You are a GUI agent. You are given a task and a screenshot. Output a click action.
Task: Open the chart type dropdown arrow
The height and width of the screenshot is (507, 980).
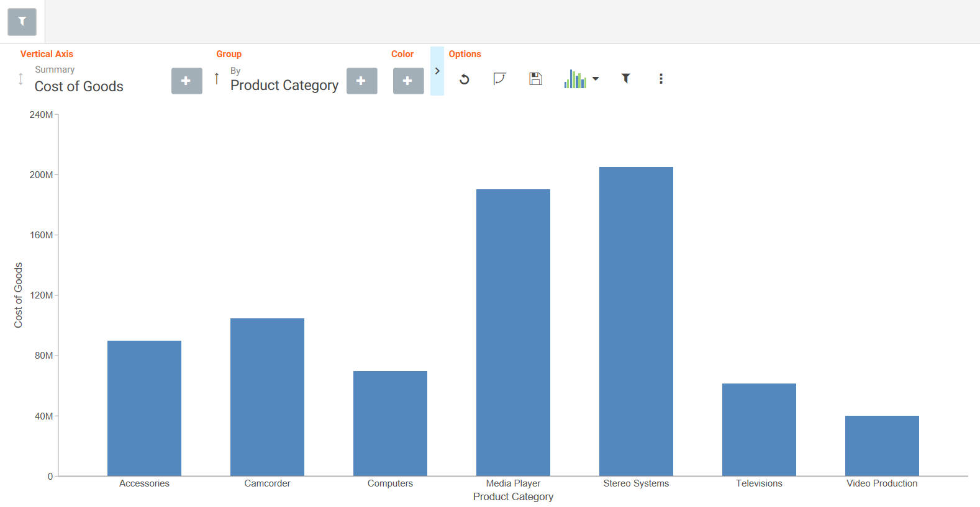[596, 79]
